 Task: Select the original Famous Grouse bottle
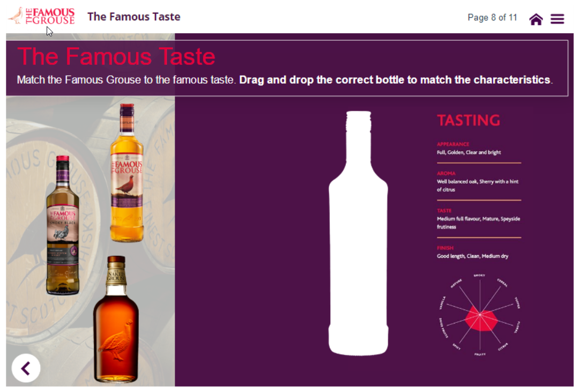pyautogui.click(x=127, y=173)
